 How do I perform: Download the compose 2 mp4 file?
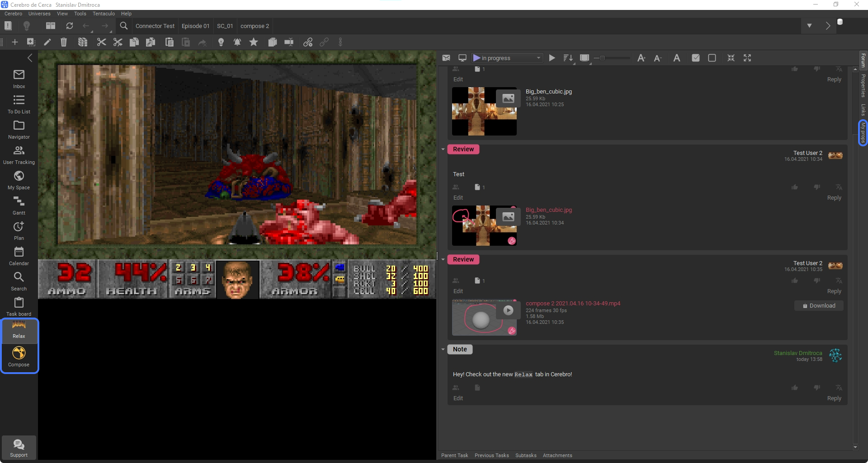coord(819,306)
